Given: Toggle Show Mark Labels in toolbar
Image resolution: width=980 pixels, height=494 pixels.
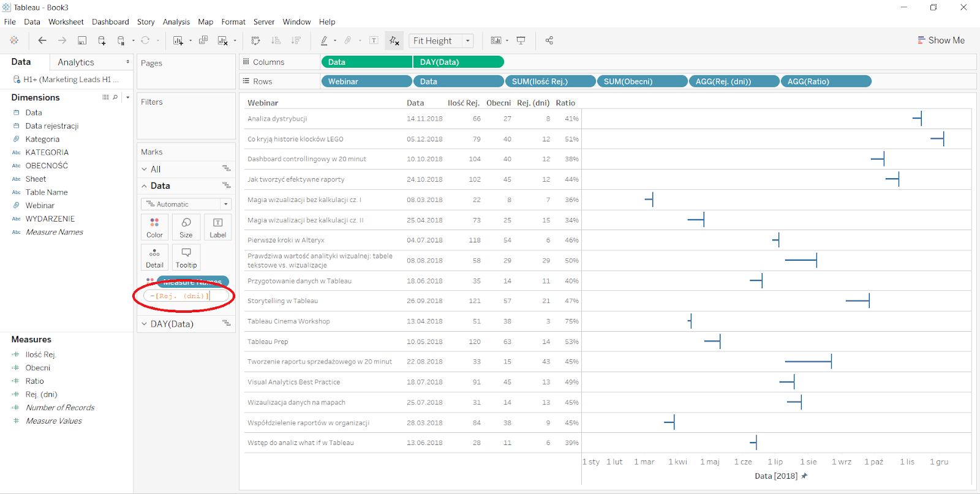Looking at the screenshot, I should (x=374, y=40).
